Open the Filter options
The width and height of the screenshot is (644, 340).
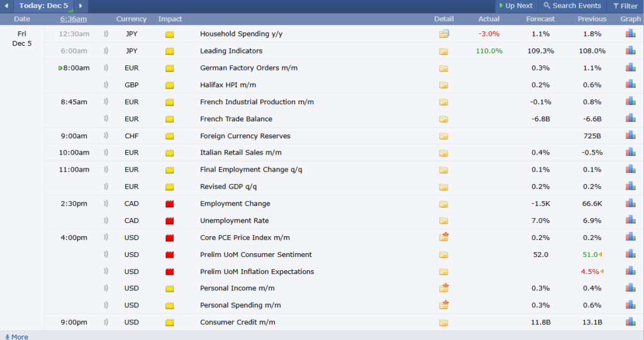[625, 6]
